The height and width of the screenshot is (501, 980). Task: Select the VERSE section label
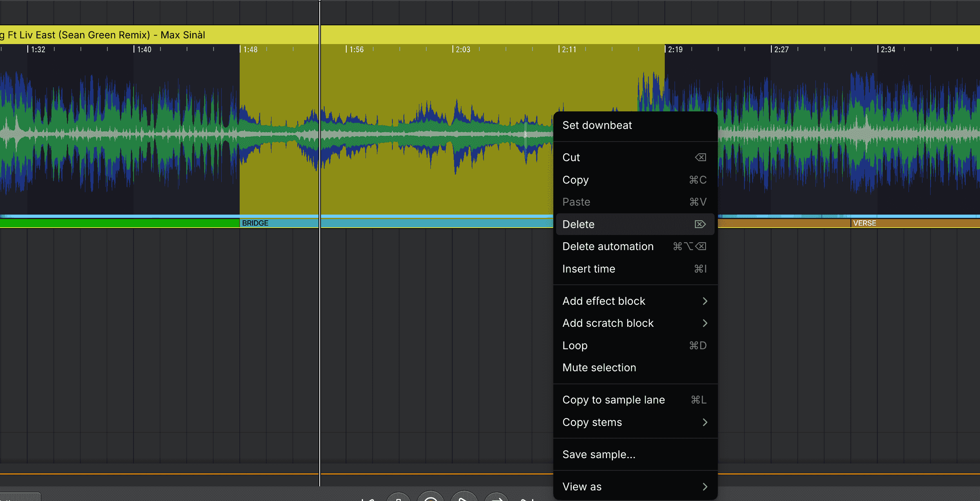pos(864,223)
